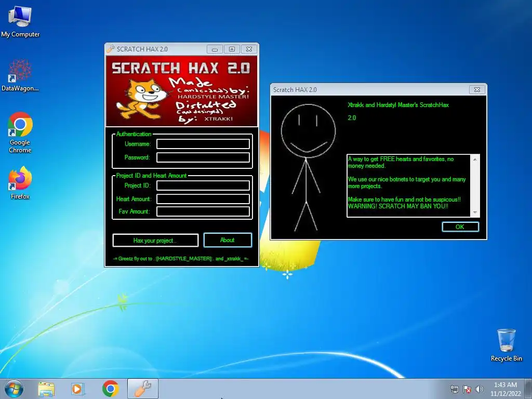Image resolution: width=532 pixels, height=399 pixels.
Task: Focus the Heart Amount input field
Action: click(x=203, y=199)
